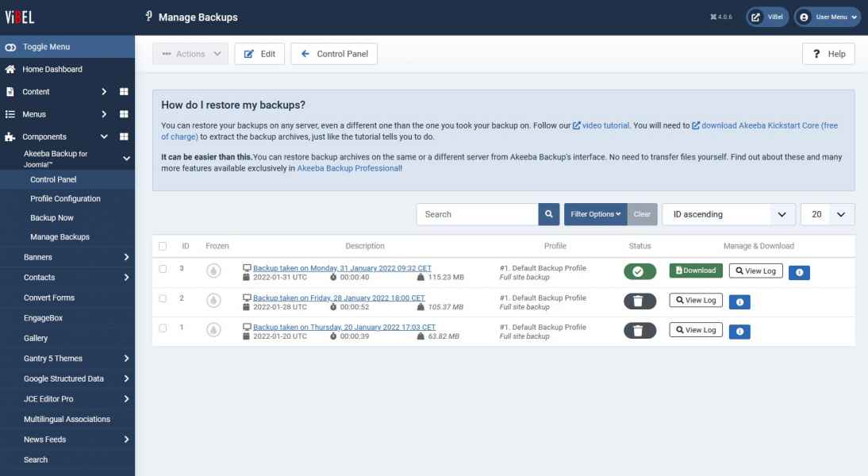Open the User Menu dropdown
This screenshot has height=476, width=868.
[828, 17]
